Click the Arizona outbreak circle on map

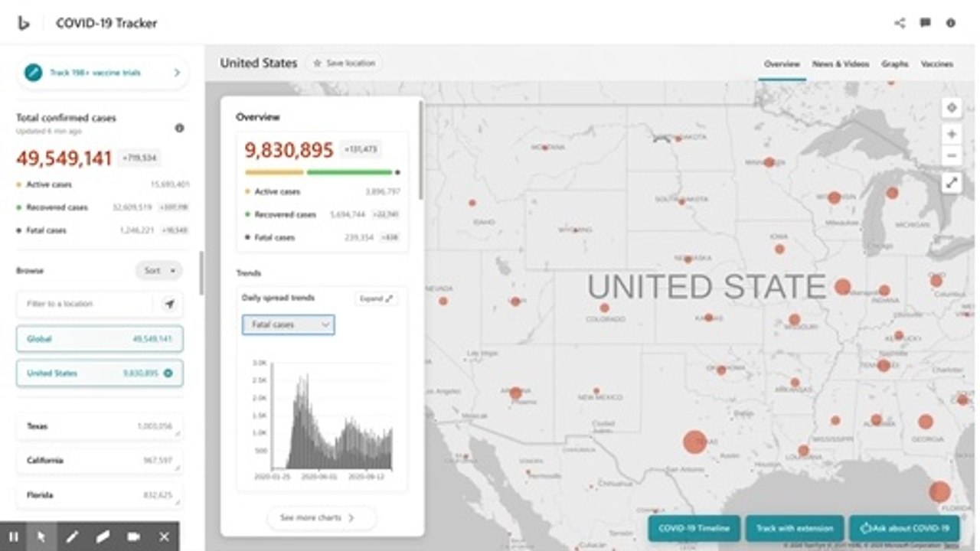515,393
